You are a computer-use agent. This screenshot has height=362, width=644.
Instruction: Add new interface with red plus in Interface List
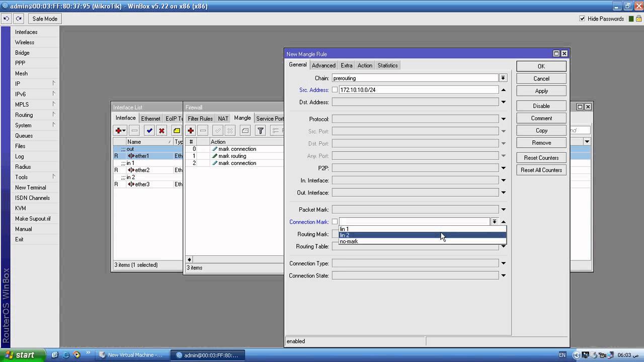120,130
